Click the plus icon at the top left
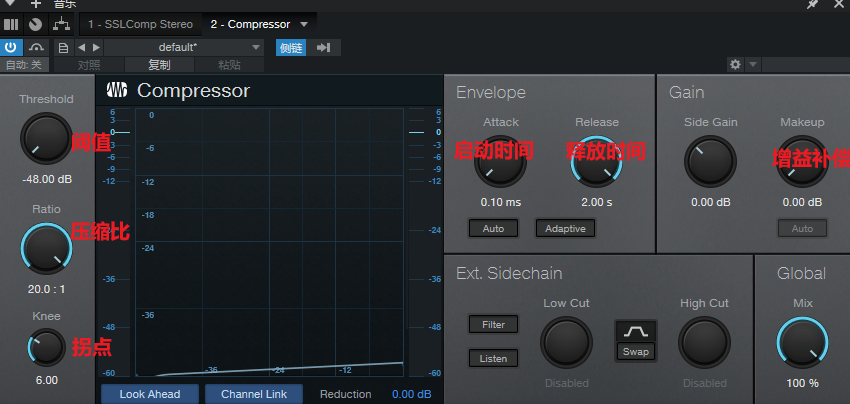Viewport: 850px width, 404px height. pyautogui.click(x=36, y=4)
